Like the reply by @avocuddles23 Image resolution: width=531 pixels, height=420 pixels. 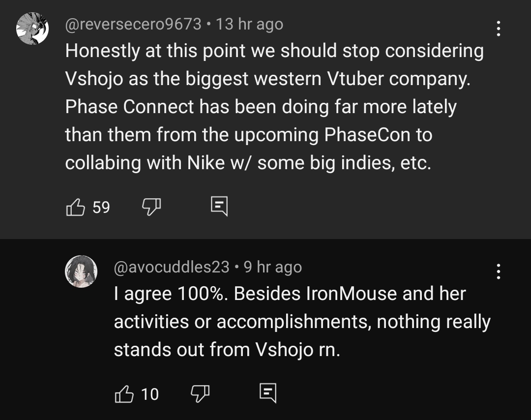point(124,393)
